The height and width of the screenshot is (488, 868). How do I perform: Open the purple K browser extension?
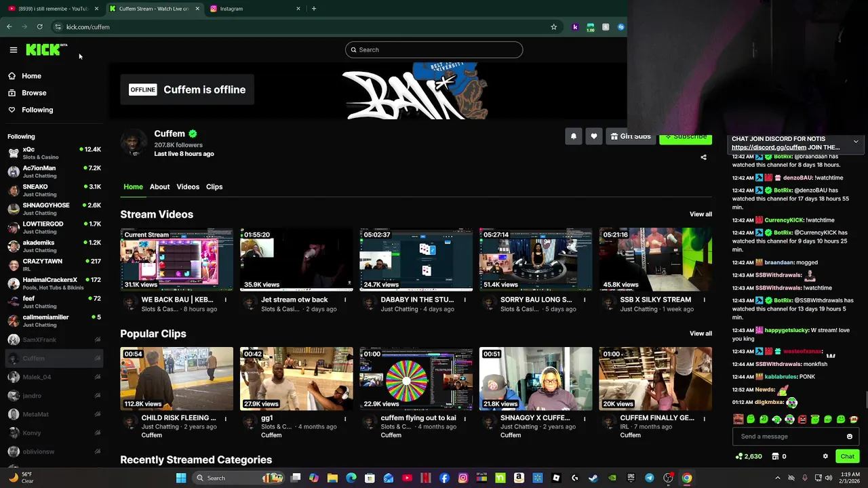(x=575, y=27)
